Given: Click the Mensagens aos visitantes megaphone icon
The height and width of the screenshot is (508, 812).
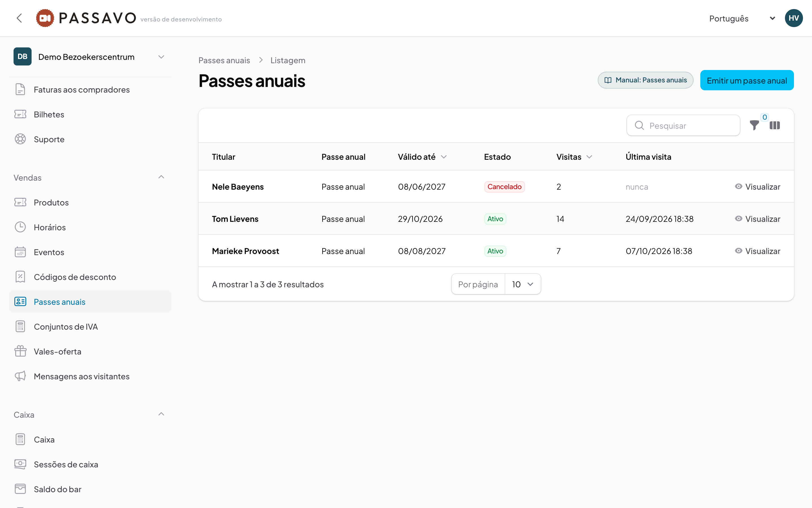Looking at the screenshot, I should [20, 376].
